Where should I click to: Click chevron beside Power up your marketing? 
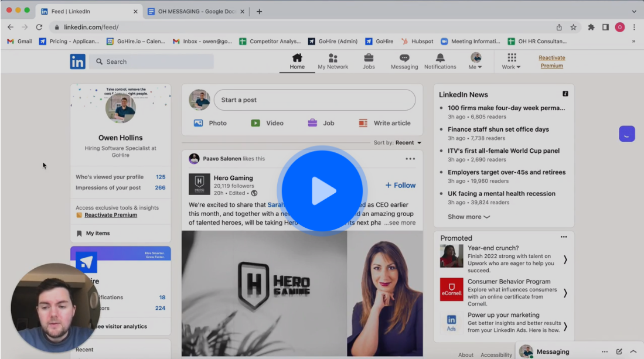pyautogui.click(x=565, y=326)
